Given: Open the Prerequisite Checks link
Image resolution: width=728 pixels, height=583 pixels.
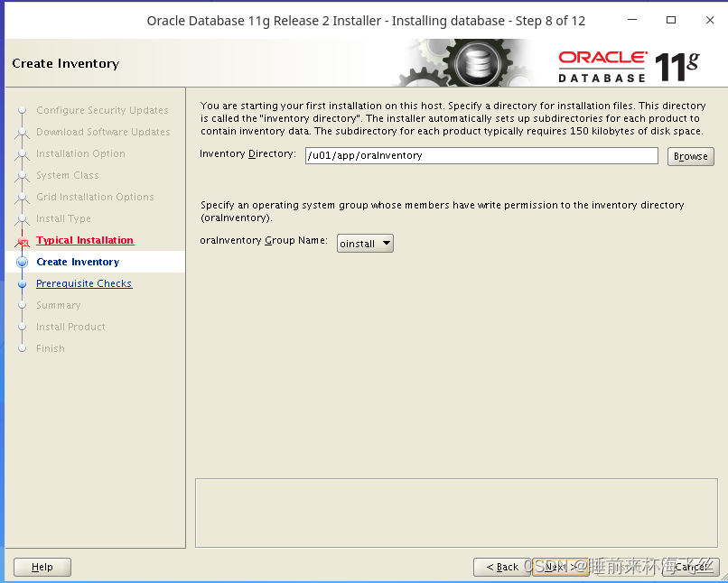Looking at the screenshot, I should (x=84, y=283).
